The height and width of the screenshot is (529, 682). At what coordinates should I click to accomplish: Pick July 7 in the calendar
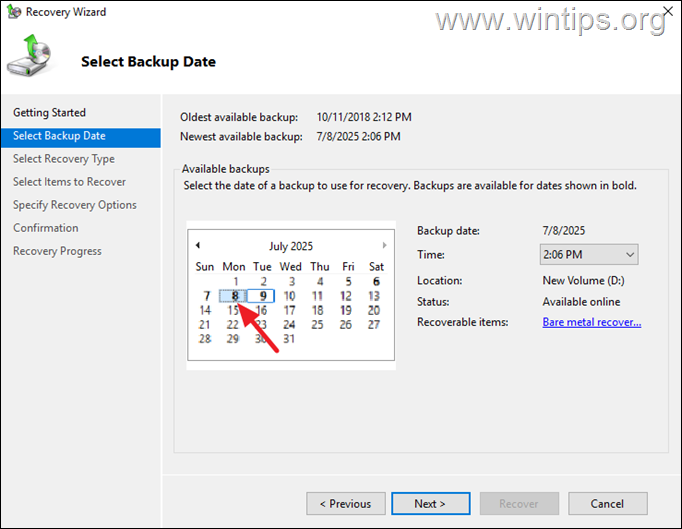coord(206,296)
